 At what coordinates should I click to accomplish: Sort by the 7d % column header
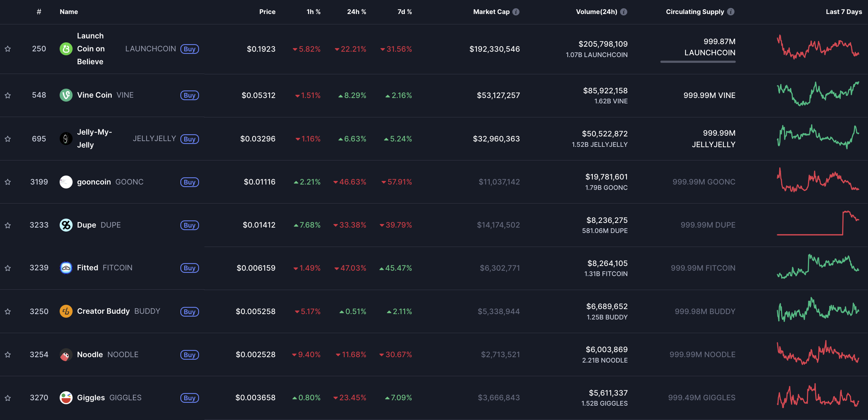point(405,12)
